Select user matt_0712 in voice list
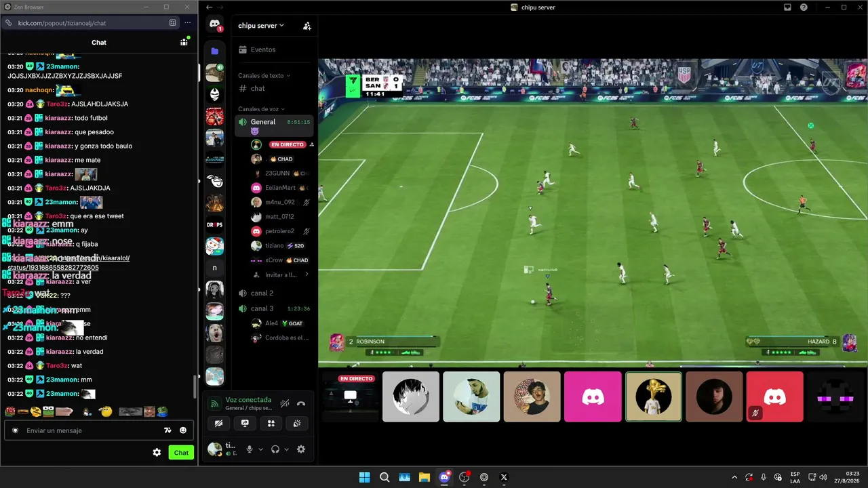This screenshot has height=488, width=868. tap(281, 217)
